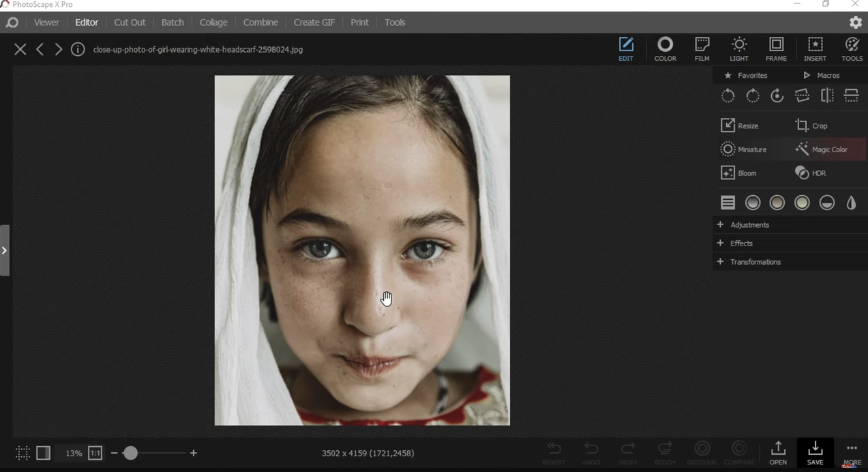This screenshot has width=868, height=472.
Task: Open the Light effects panel
Action: [x=739, y=49]
